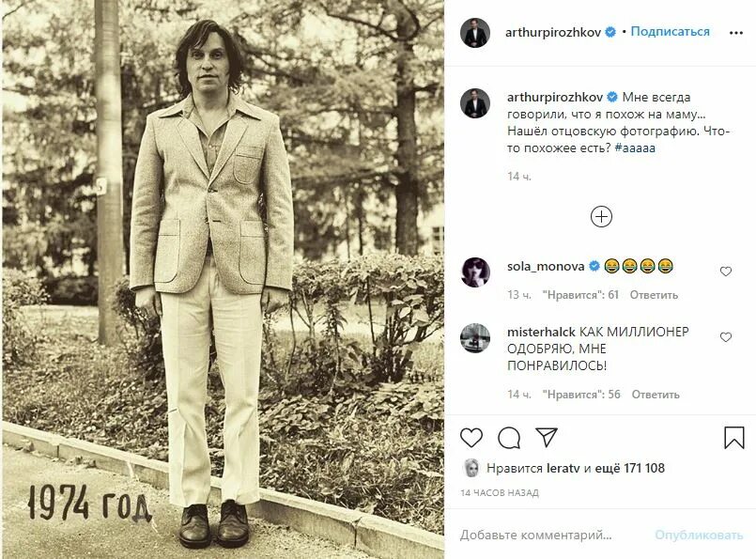Reply to sola_monova's comment
756x559 pixels.
pyautogui.click(x=654, y=295)
